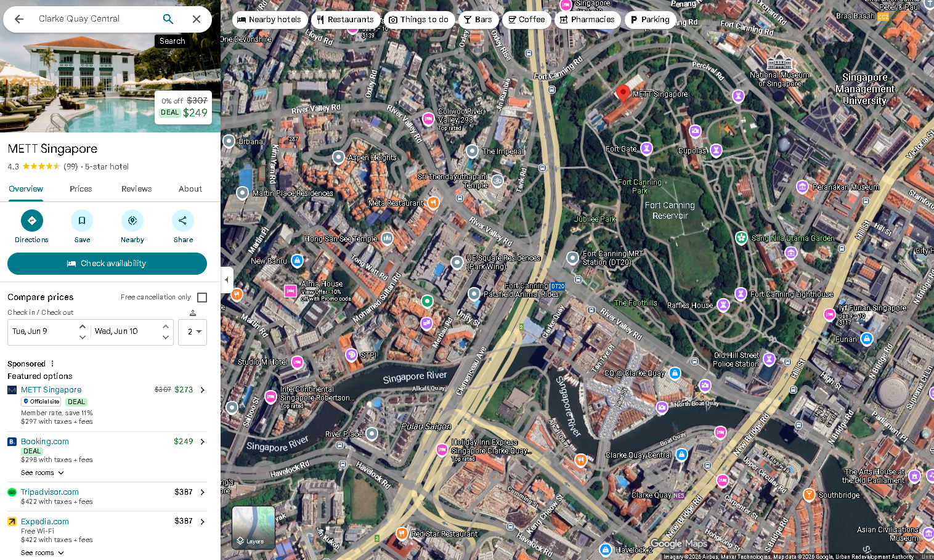Clear the Clarke Quay Central search
The height and width of the screenshot is (560, 934).
(x=197, y=19)
